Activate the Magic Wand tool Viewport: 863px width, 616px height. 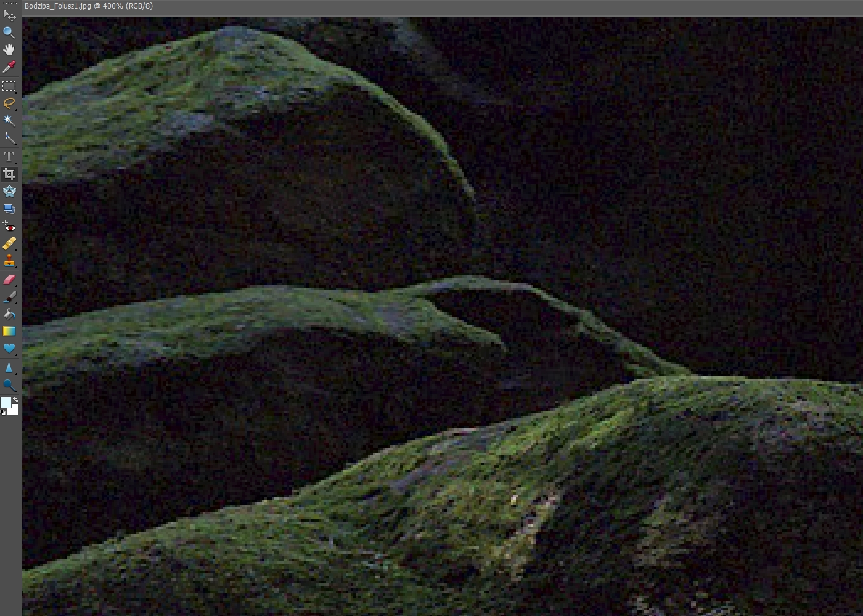(x=9, y=120)
